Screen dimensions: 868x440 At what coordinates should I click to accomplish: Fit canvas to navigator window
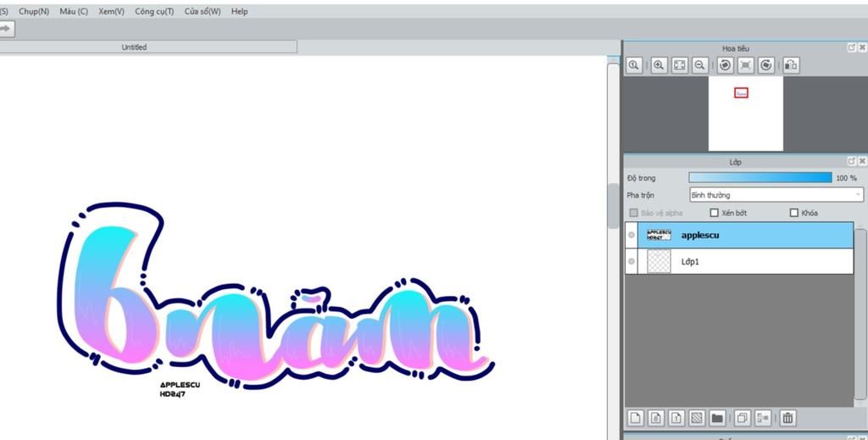(x=679, y=65)
